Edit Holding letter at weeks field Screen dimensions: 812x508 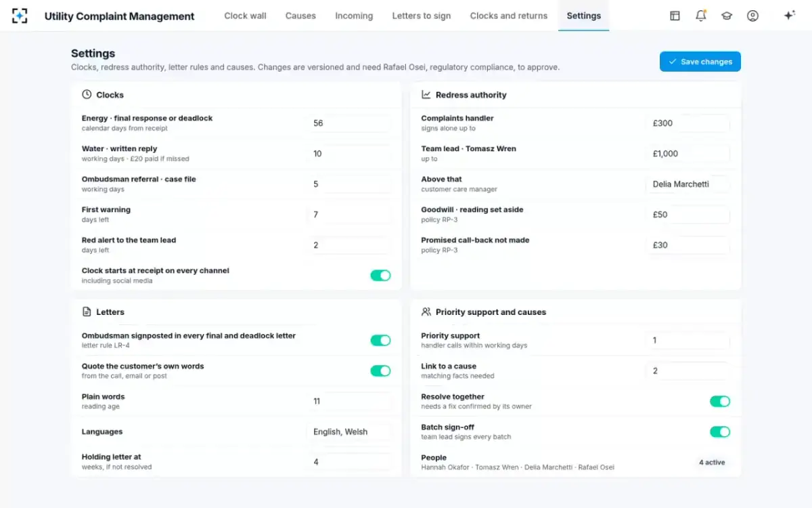[349, 462]
